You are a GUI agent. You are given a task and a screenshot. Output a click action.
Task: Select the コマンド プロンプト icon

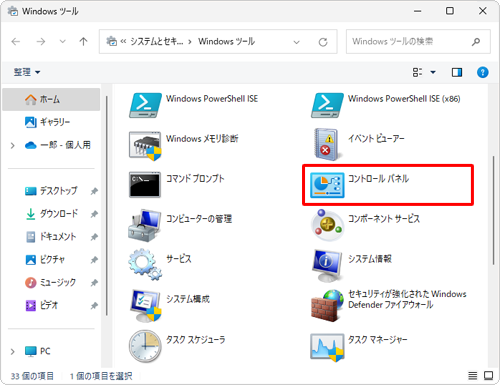(145, 185)
